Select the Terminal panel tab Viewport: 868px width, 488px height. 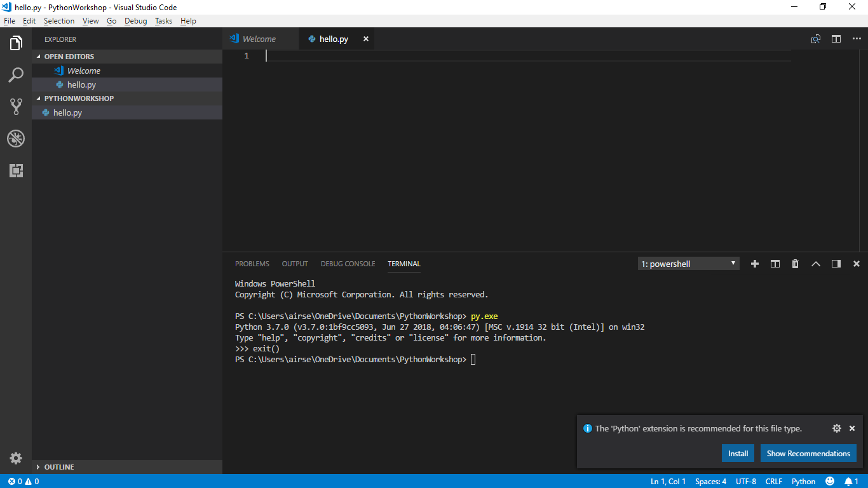(404, 264)
